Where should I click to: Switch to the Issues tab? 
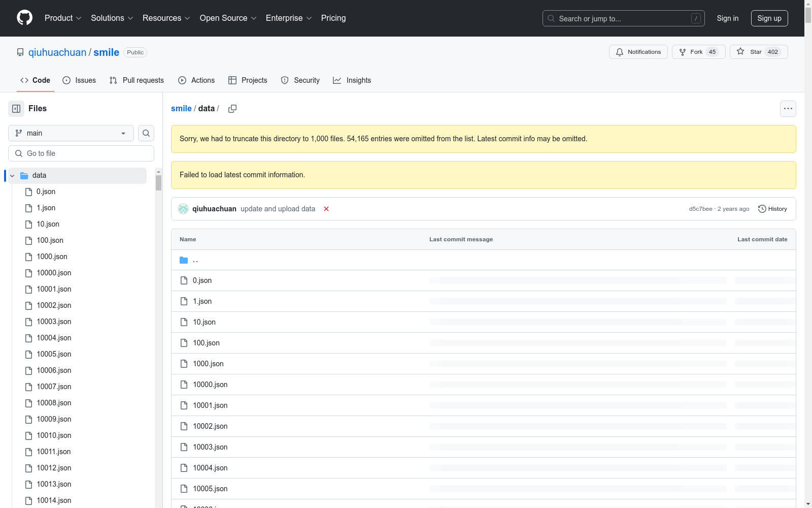click(79, 80)
